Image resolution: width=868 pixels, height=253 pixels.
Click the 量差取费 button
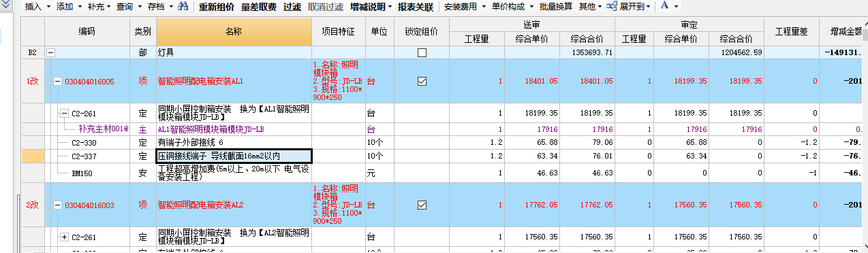[259, 7]
